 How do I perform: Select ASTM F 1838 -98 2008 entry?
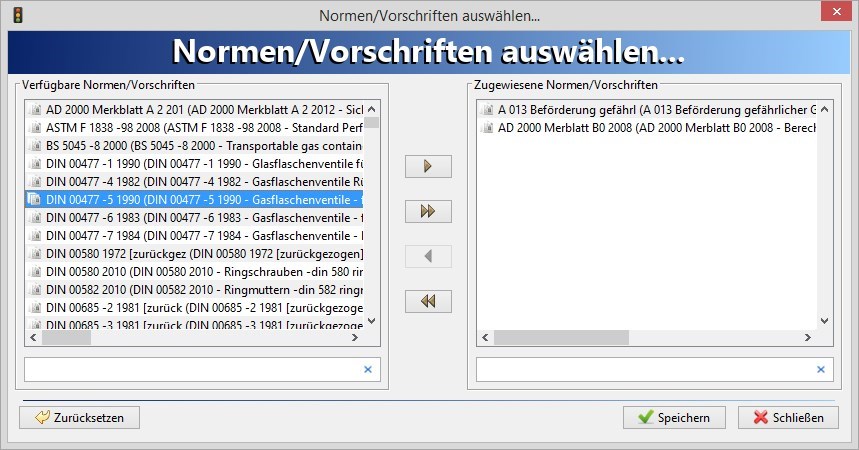tap(194, 128)
